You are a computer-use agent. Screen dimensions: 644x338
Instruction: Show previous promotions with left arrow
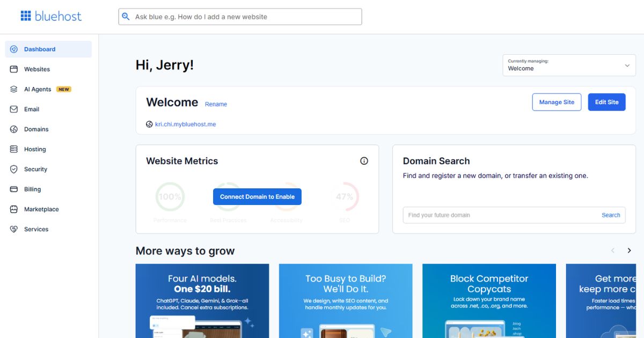click(613, 251)
